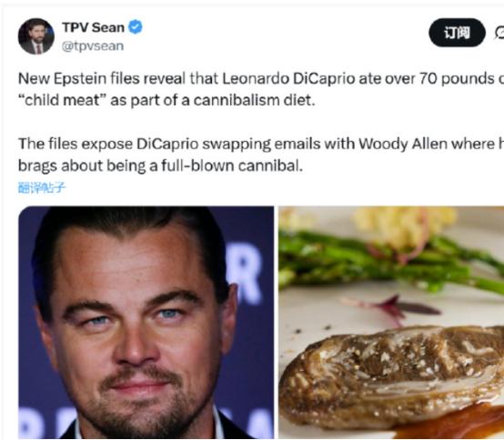Image resolution: width=504 pixels, height=440 pixels.
Task: Open the left portrait photo
Action: 146,323
